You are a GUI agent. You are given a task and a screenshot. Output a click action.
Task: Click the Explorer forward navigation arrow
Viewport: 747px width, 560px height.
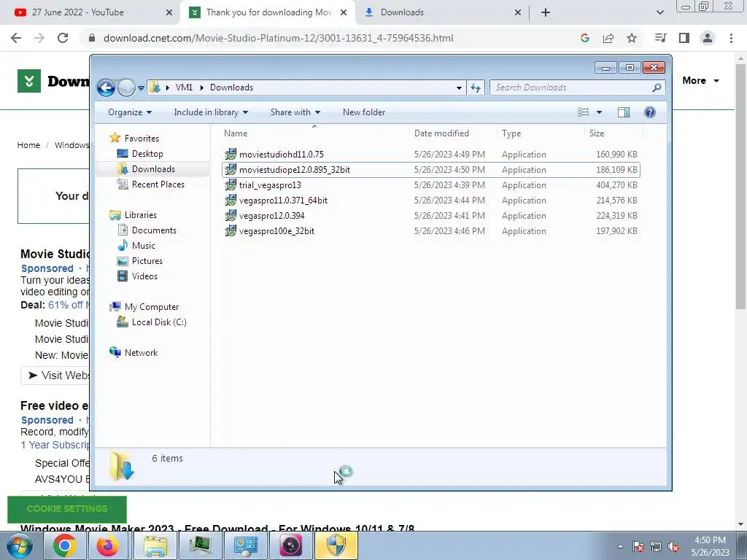click(126, 87)
